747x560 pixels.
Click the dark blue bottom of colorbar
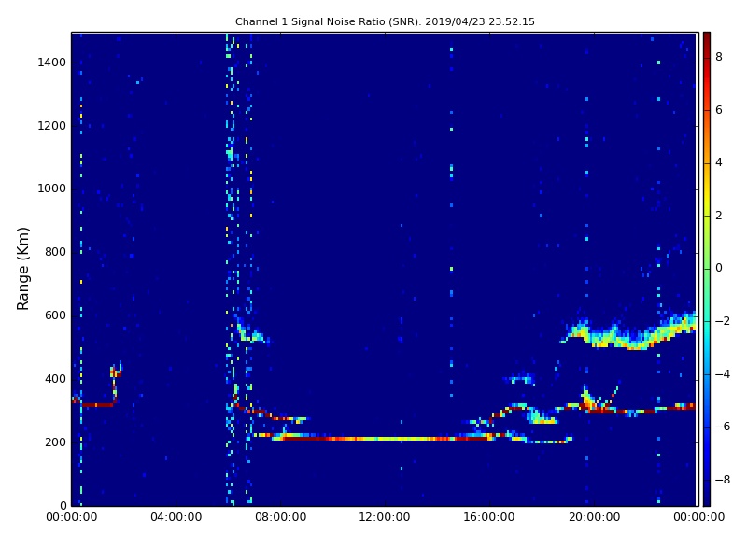707,499
